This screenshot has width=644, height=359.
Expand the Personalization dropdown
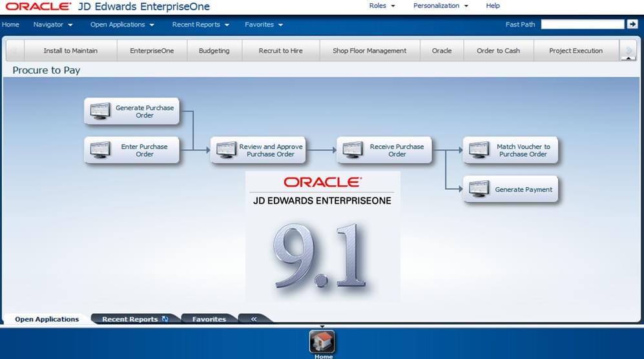click(x=441, y=6)
